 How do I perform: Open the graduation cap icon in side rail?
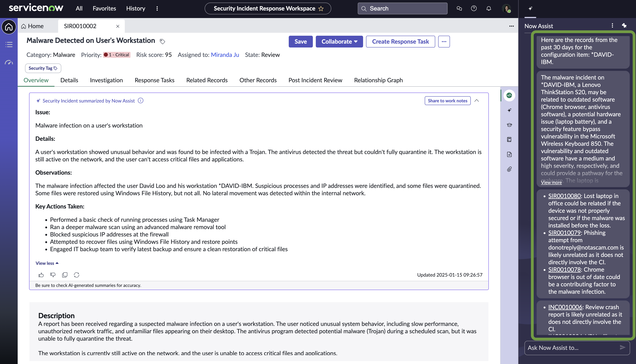(x=509, y=125)
